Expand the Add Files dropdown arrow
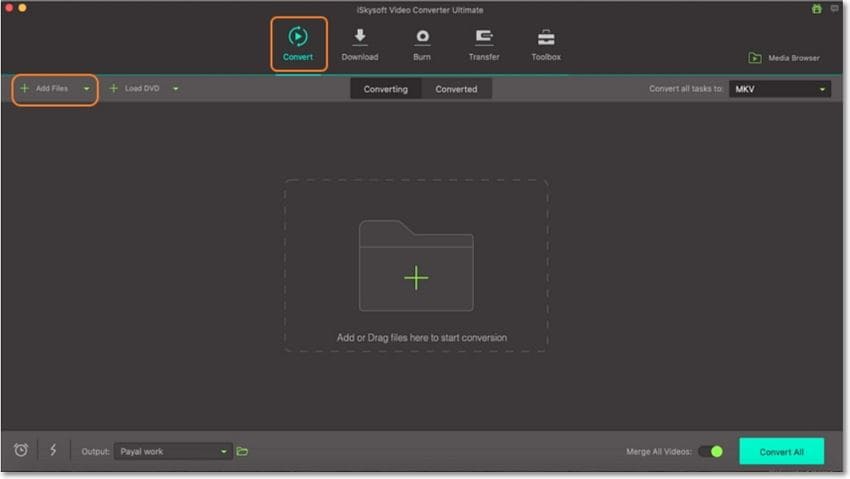 pyautogui.click(x=86, y=89)
